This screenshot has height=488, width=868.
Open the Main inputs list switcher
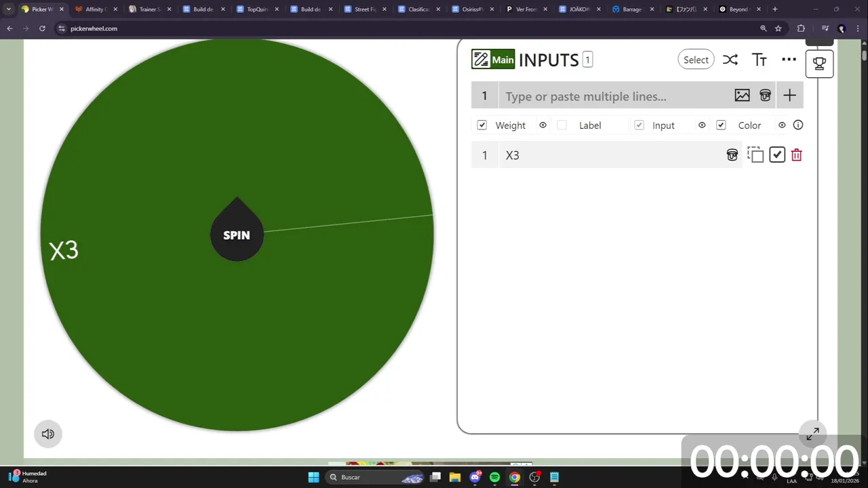(493, 60)
